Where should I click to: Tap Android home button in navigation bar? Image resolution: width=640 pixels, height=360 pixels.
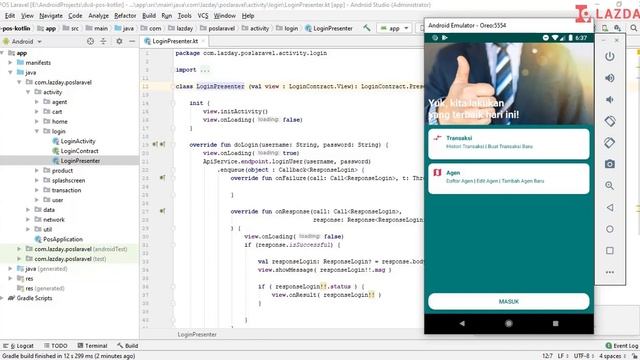point(509,323)
